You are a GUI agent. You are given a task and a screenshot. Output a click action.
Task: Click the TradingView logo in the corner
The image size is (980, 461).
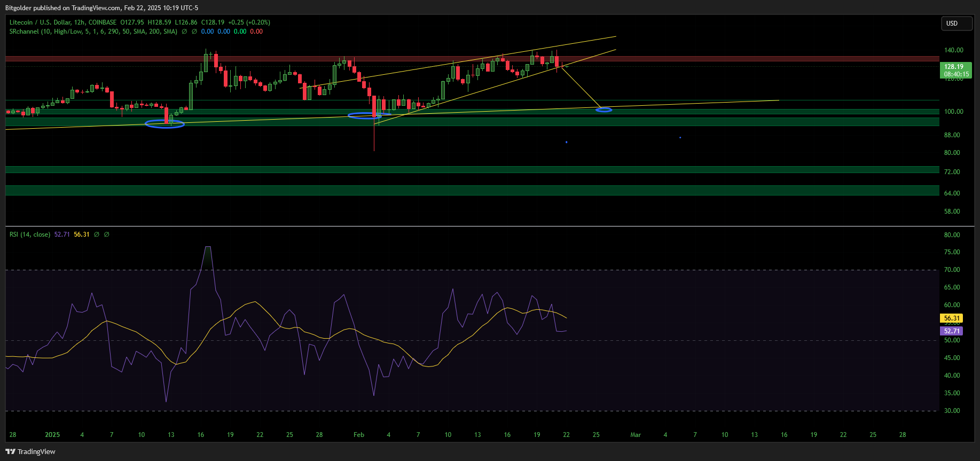[x=30, y=452]
